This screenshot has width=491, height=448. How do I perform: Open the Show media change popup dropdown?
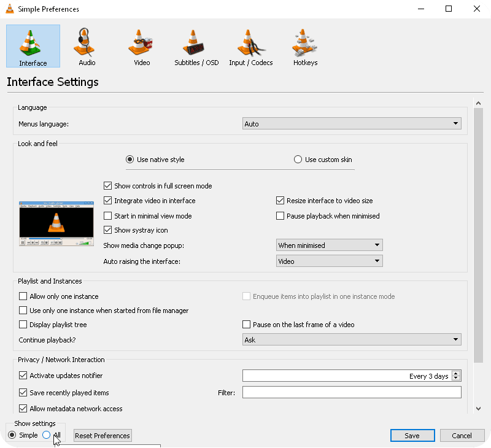point(330,245)
